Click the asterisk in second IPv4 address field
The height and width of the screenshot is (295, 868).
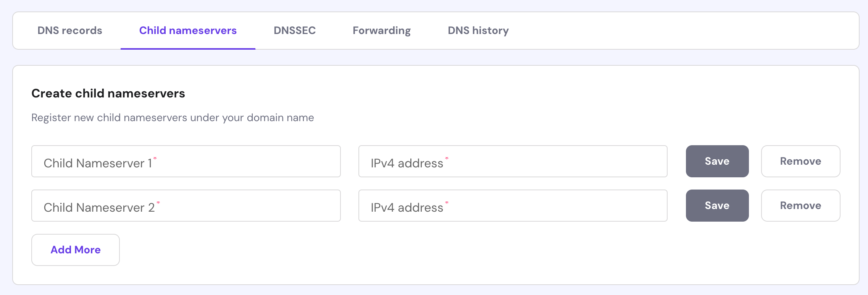click(447, 203)
